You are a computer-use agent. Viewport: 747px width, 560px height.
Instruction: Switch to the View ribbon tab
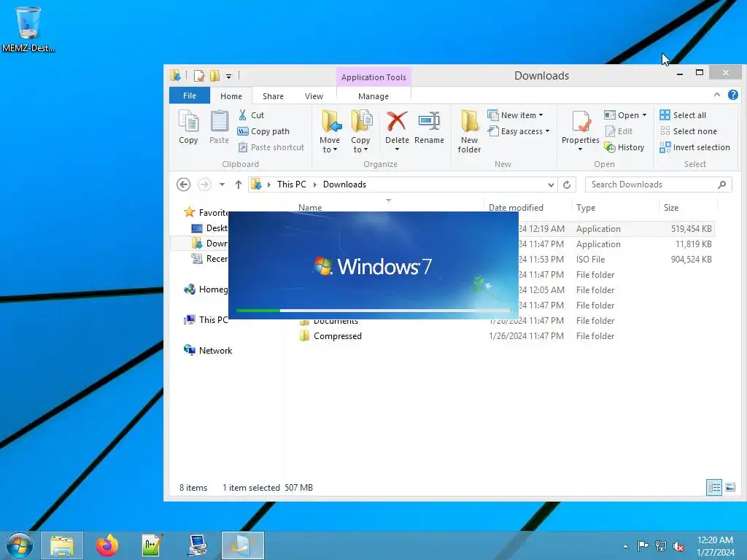(x=314, y=96)
